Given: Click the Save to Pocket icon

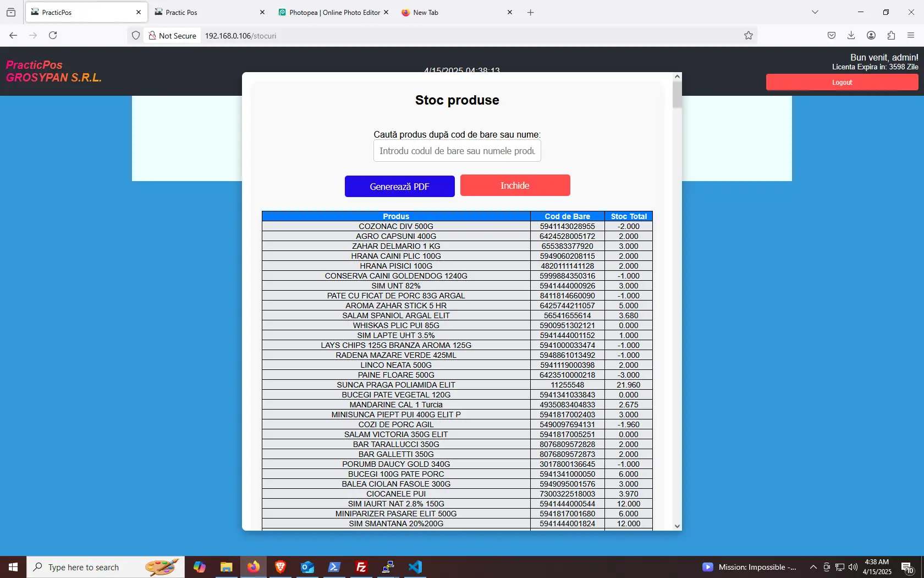Looking at the screenshot, I should [831, 36].
